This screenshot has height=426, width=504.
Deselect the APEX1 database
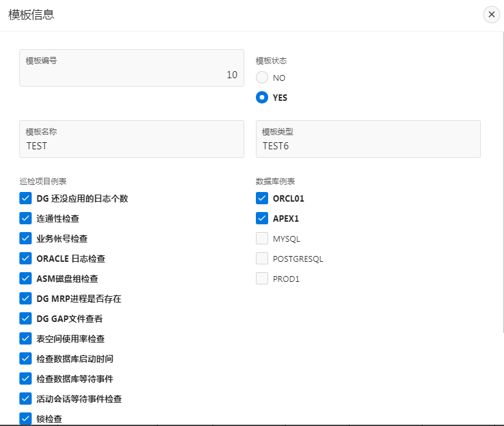(262, 218)
